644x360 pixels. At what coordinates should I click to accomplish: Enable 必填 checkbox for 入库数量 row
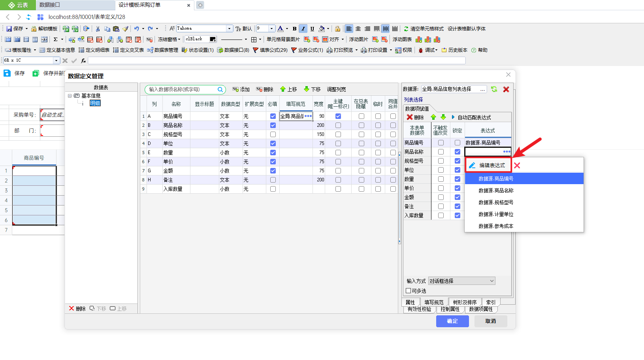(x=273, y=189)
